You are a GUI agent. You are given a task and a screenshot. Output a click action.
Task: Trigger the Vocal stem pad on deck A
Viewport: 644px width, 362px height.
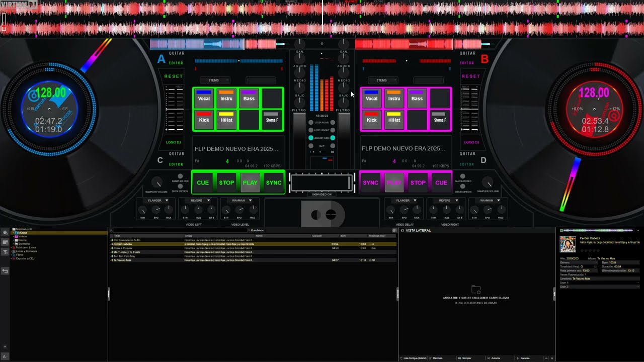click(204, 99)
